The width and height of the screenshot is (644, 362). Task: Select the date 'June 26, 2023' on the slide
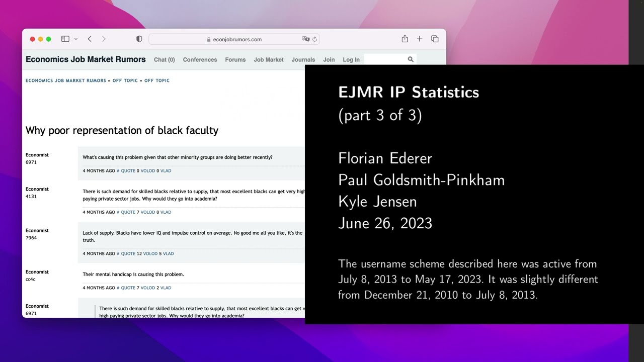(385, 223)
